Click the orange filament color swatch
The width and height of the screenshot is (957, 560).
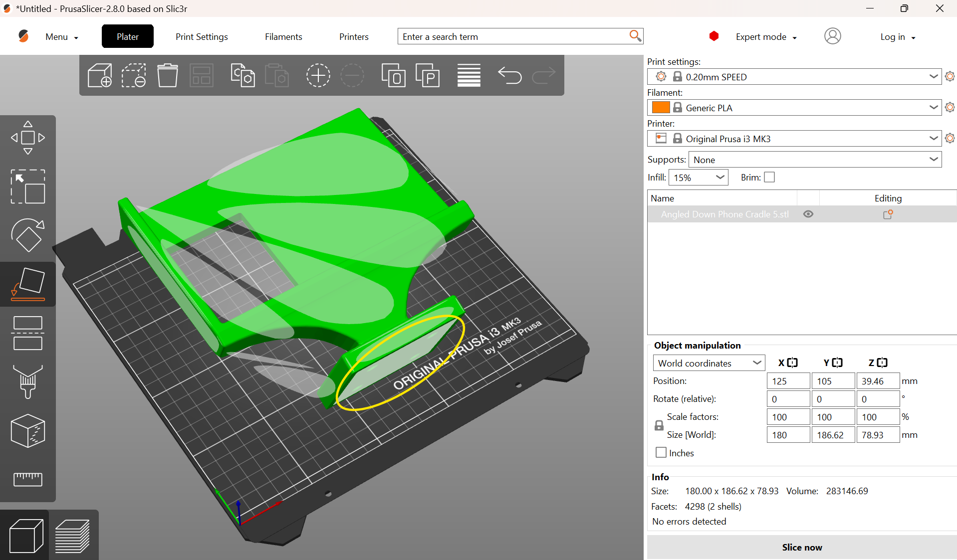click(661, 107)
